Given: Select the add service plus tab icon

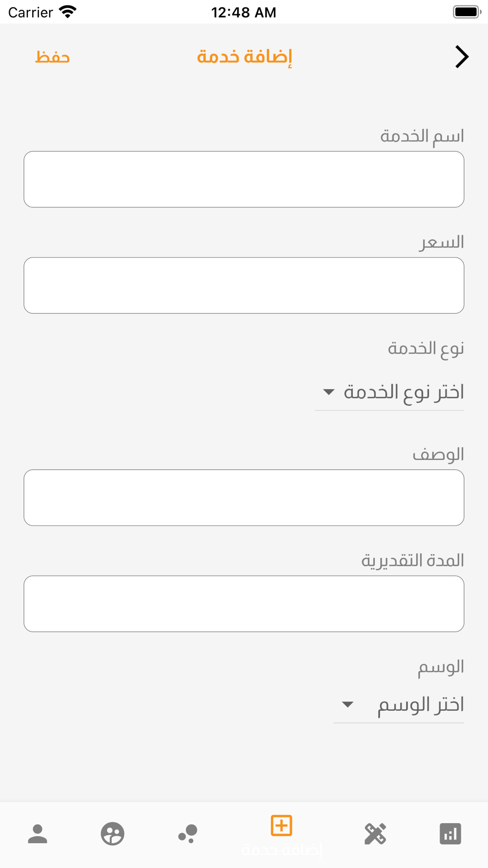Looking at the screenshot, I should point(282,826).
